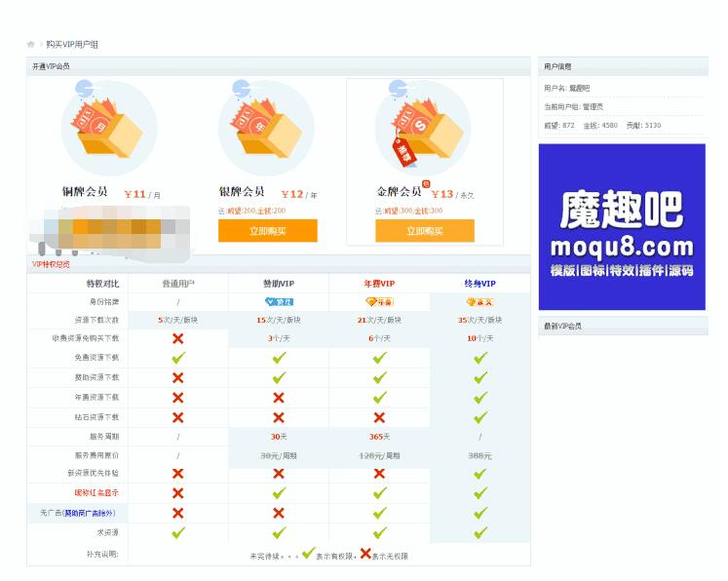Click the small red badge beside 金牌会员
Viewport: 728px width, 581px height.
pyautogui.click(x=426, y=183)
